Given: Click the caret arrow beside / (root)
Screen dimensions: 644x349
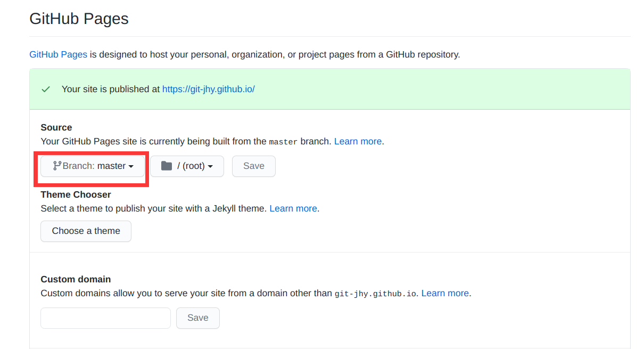Looking at the screenshot, I should pos(210,167).
